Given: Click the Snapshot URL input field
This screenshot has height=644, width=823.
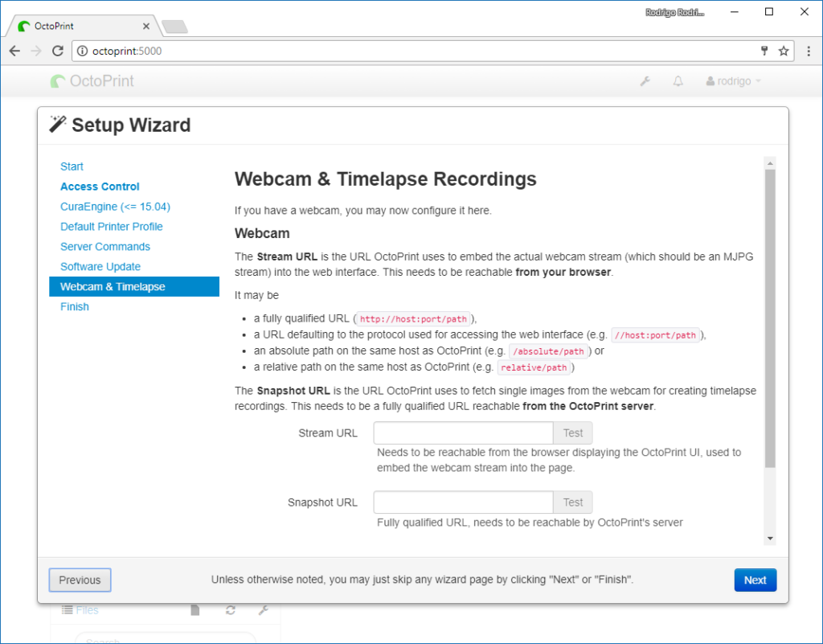Looking at the screenshot, I should 463,502.
